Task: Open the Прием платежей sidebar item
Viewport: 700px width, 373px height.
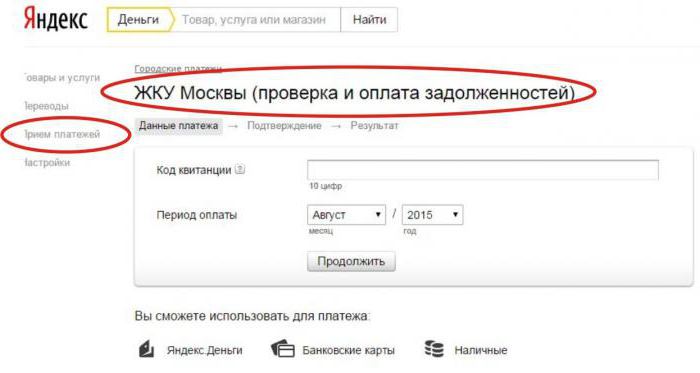Action: (x=62, y=134)
